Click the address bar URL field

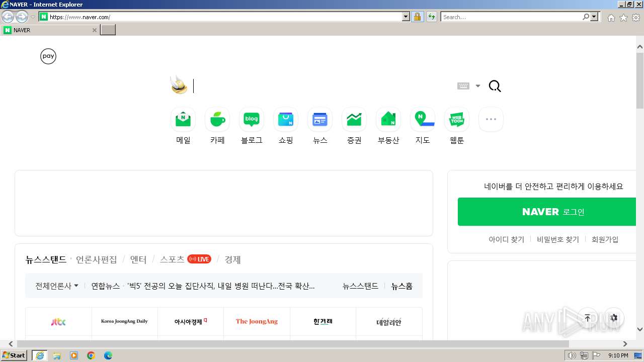click(x=225, y=17)
